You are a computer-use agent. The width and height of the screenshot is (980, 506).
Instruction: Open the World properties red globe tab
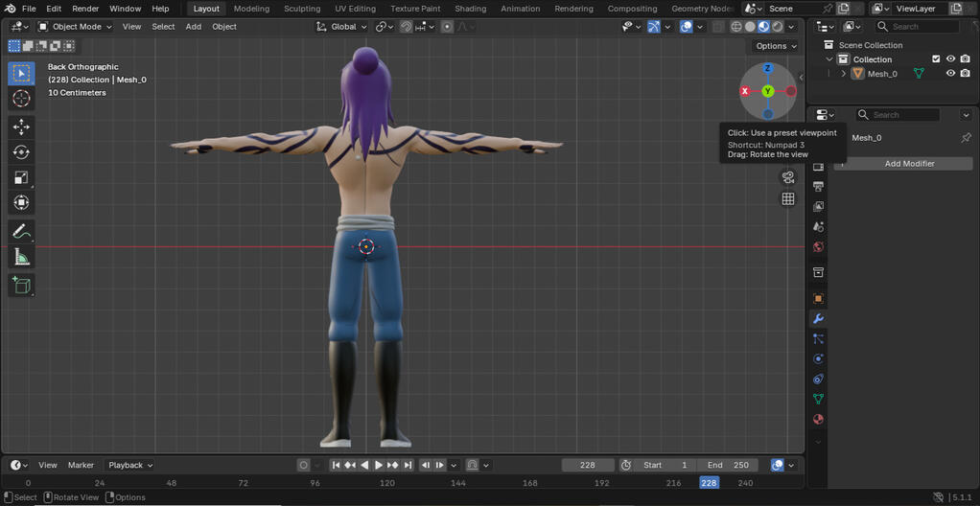click(818, 246)
